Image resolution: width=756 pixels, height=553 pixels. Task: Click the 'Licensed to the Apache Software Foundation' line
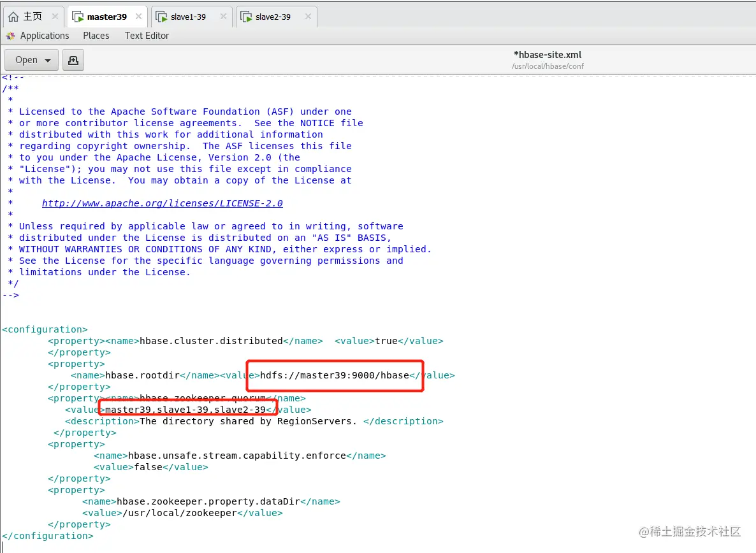click(180, 111)
